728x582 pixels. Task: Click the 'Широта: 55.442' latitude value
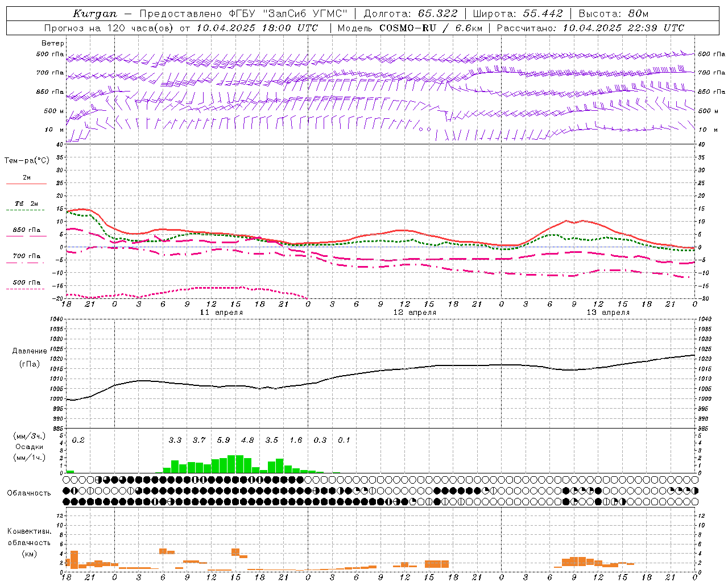[x=518, y=14]
